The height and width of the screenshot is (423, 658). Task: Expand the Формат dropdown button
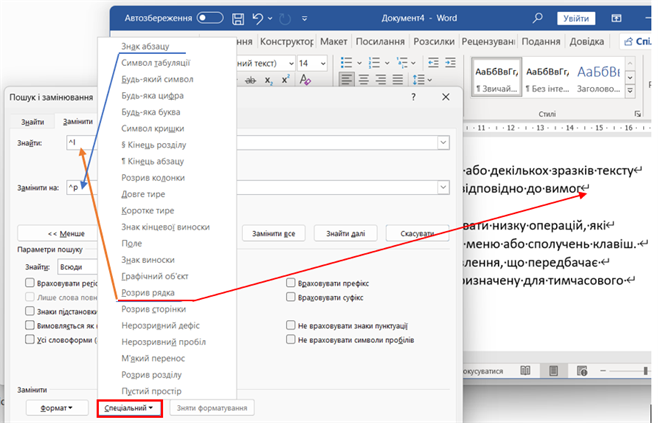(x=56, y=408)
